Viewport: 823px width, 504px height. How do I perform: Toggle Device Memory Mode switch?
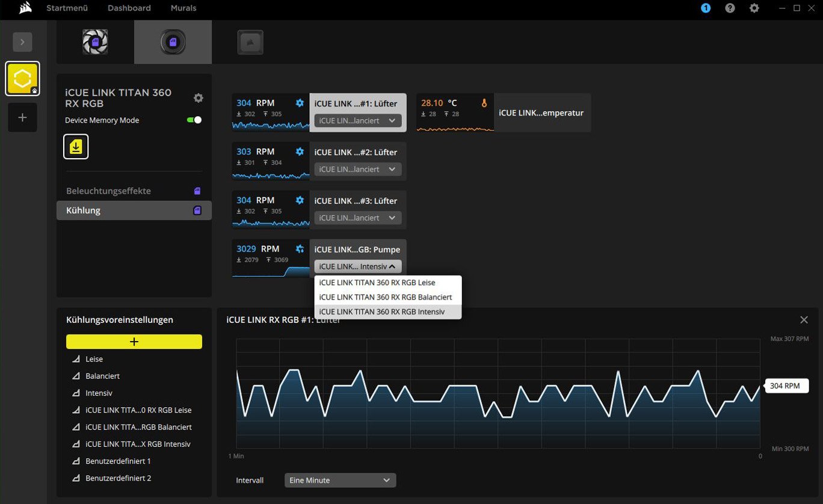pyautogui.click(x=194, y=120)
